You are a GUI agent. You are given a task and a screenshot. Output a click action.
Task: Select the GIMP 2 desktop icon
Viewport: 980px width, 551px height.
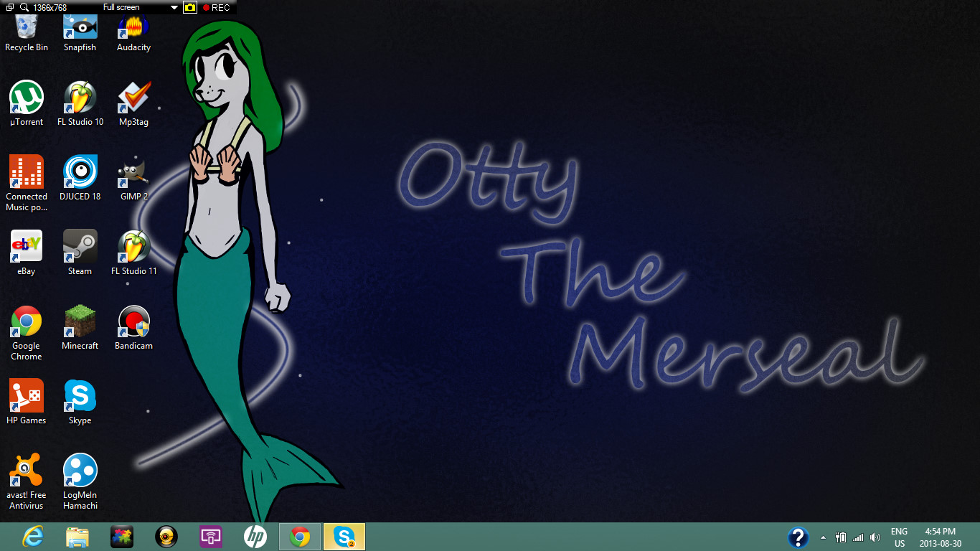point(133,178)
